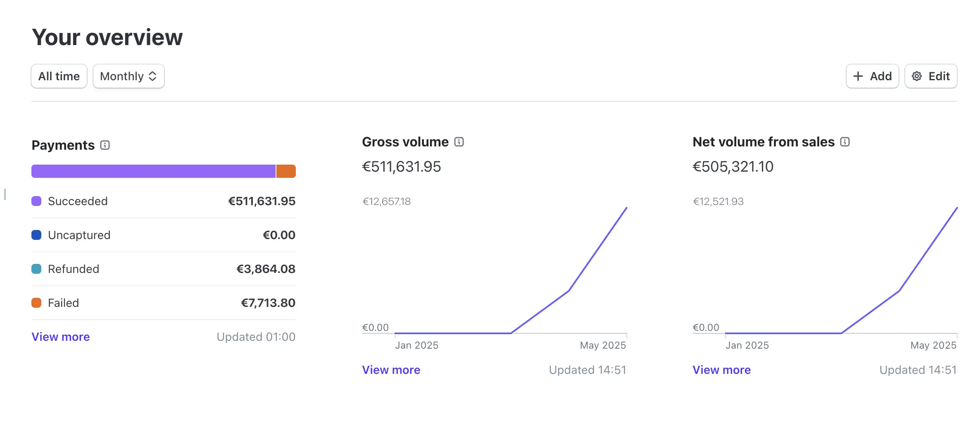
Task: Click the dark blue Uncaptured legend swatch
Action: 36,235
